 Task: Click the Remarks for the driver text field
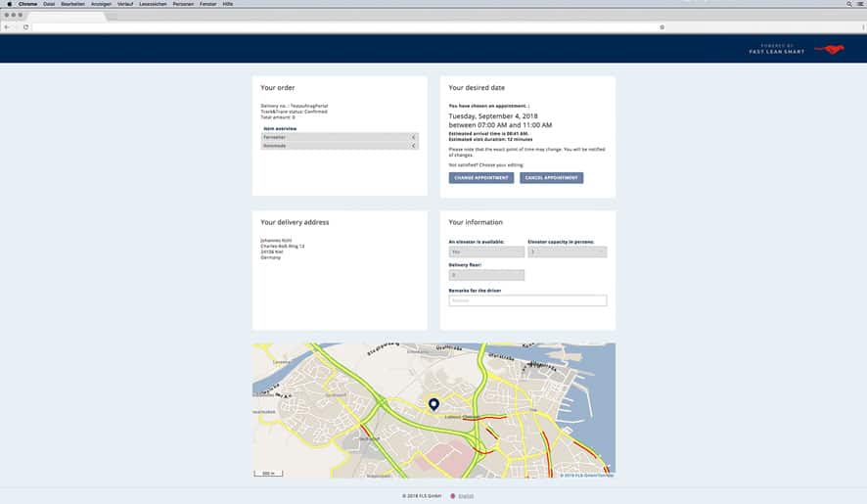(x=527, y=300)
